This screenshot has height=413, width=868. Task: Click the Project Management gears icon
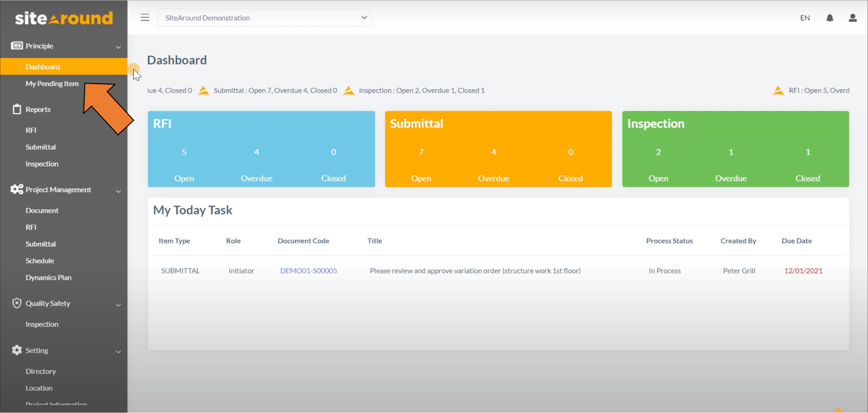[x=17, y=189]
